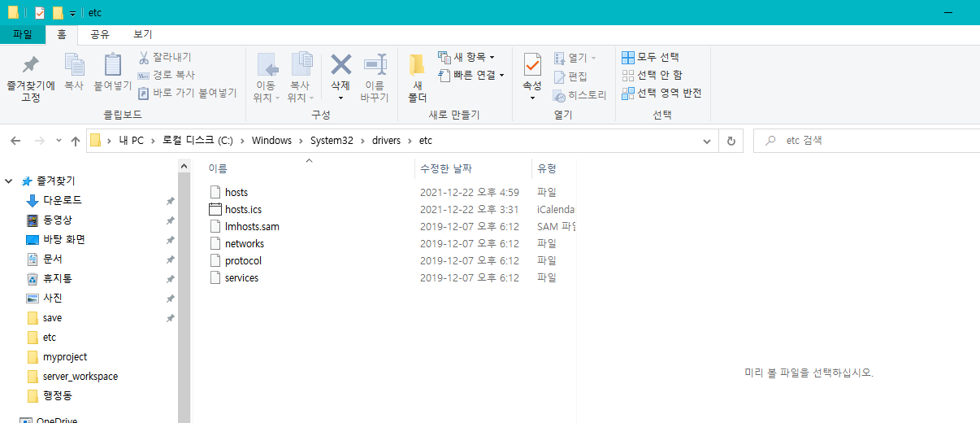The width and height of the screenshot is (980, 423).
Task: Click 내 PC in address breadcrumb
Action: [131, 141]
